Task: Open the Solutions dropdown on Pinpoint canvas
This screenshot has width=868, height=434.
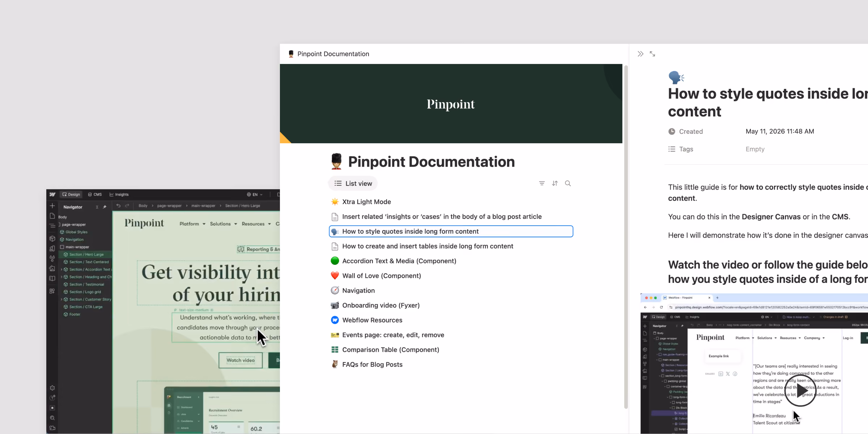Action: pos(224,224)
